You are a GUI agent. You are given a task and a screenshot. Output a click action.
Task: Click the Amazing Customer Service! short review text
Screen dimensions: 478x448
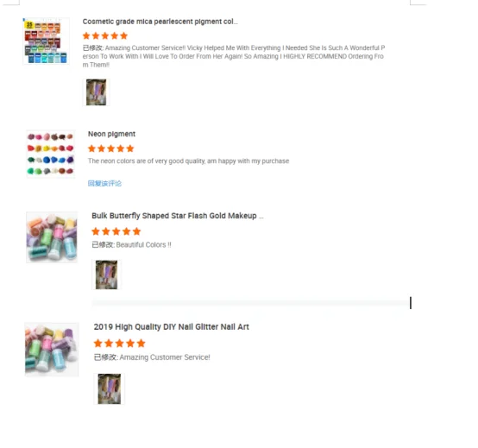[152, 357]
